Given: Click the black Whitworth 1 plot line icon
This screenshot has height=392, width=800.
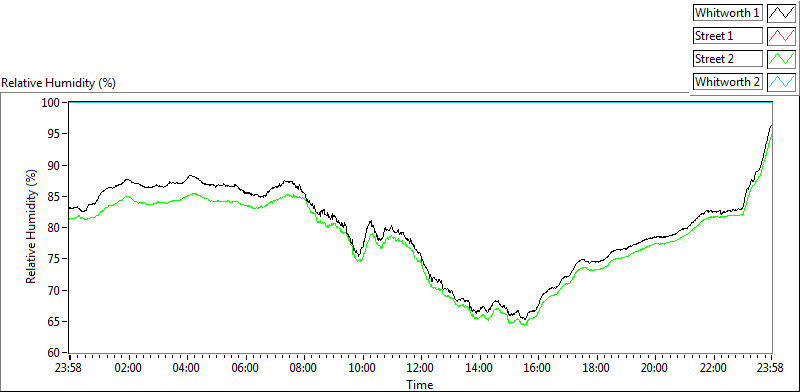Looking at the screenshot, I should click(781, 13).
